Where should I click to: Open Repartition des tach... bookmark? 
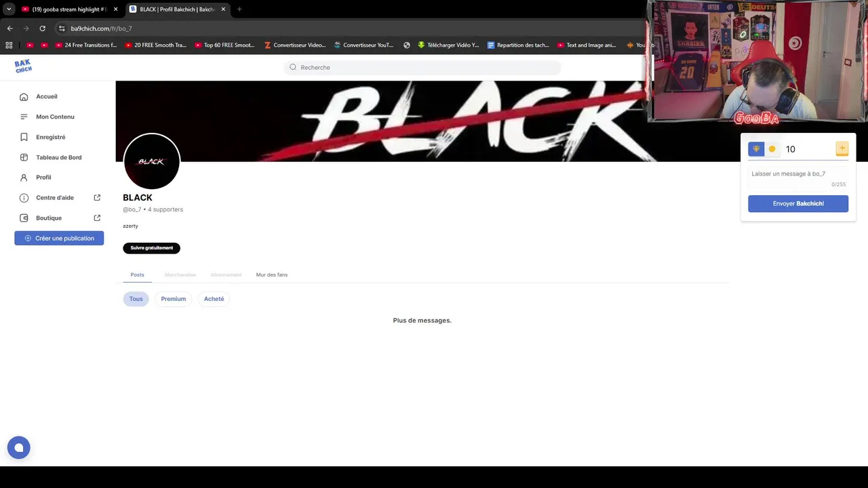point(518,45)
